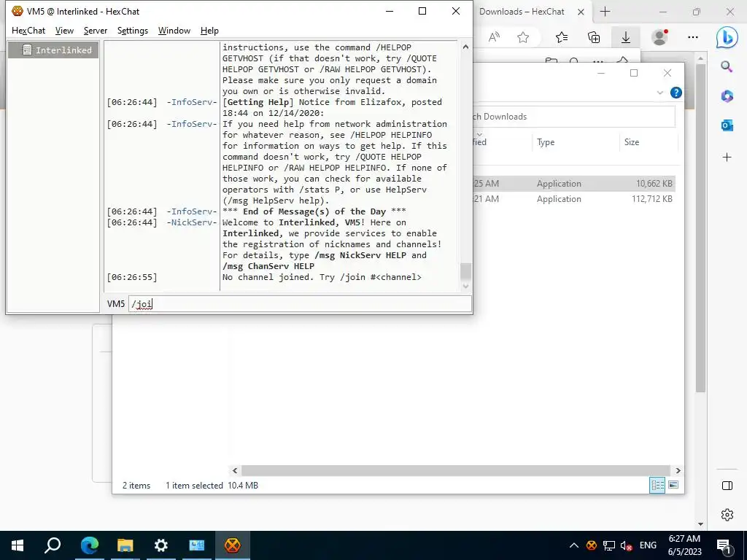Open the Help menu in HexChat
747x560 pixels.
click(209, 31)
